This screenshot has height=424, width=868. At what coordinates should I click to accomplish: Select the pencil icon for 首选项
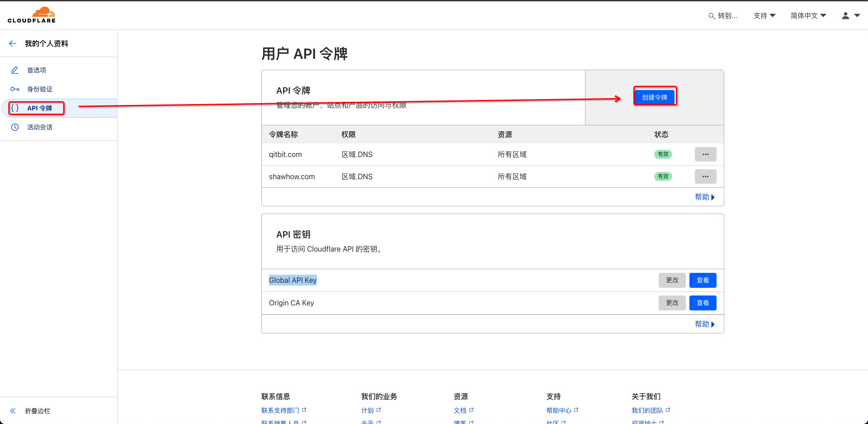(15, 70)
